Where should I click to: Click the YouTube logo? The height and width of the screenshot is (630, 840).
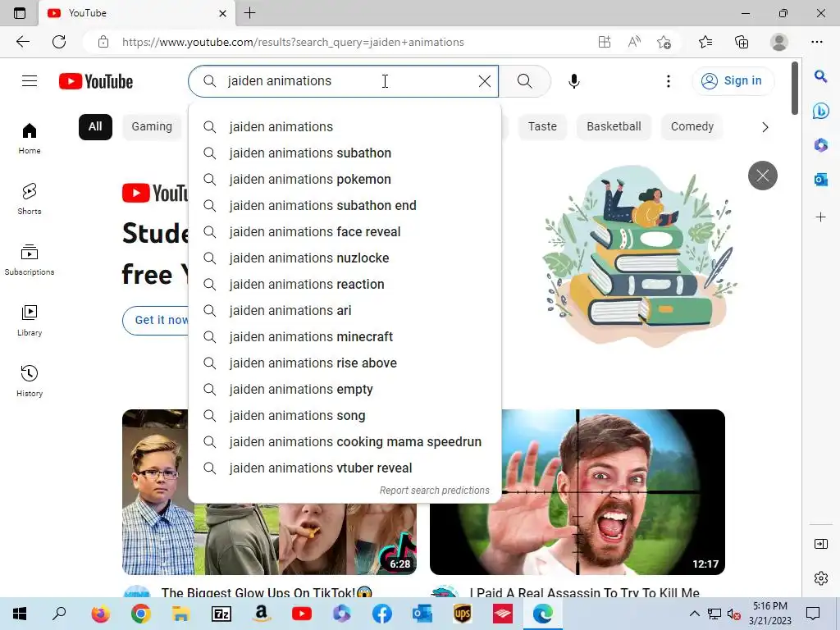96,81
